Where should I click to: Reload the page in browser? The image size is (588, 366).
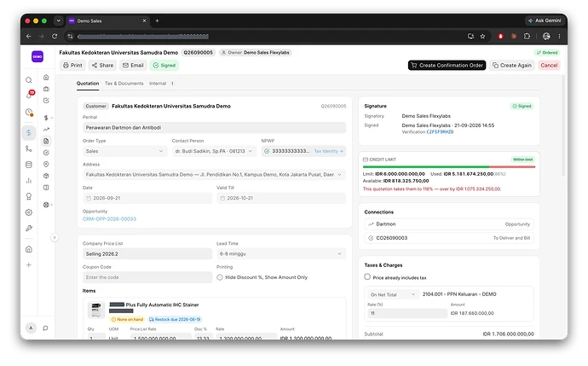(55, 37)
